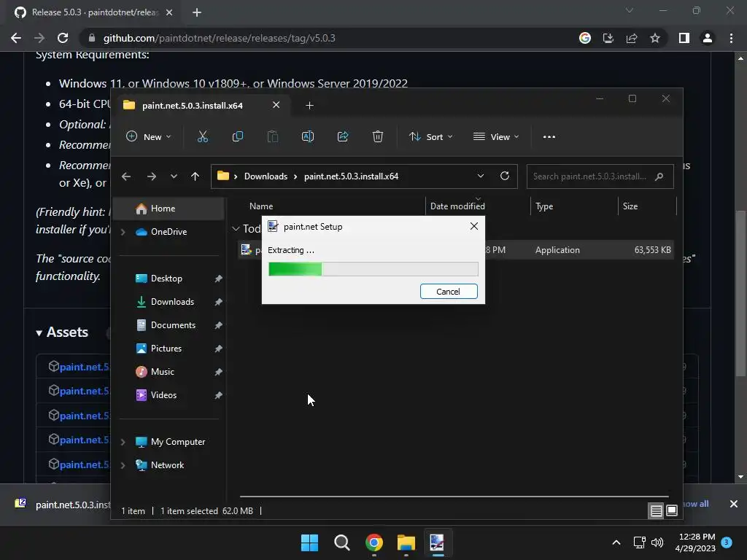Open the See more ellipsis menu
The width and height of the screenshot is (747, 560).
[549, 136]
